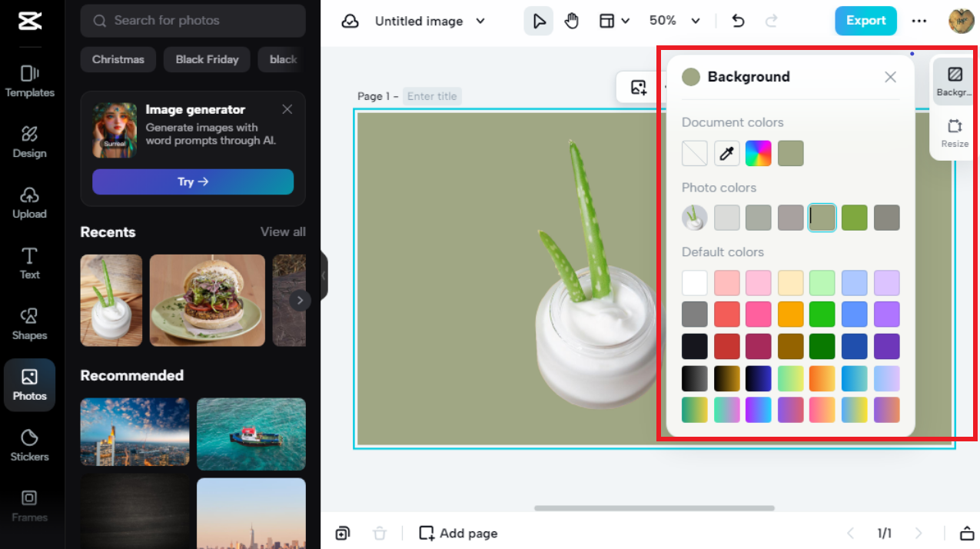Choose the dark red default color swatch

pyautogui.click(x=726, y=347)
